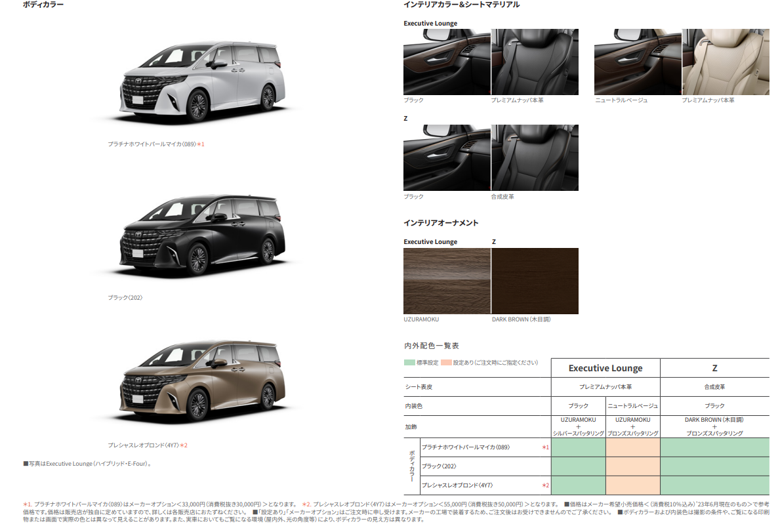
Task: Open Z grade black door trim photo
Action: tap(447, 158)
